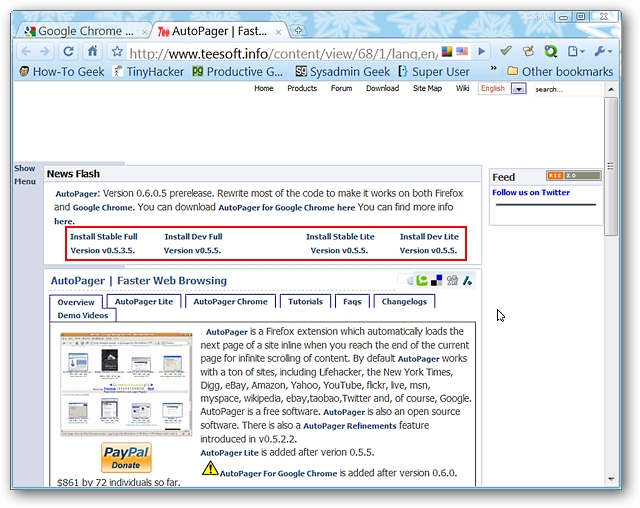Viewport: 640px width, 508px height.
Task: Click the green checkmark extension icon
Action: pyautogui.click(x=506, y=51)
